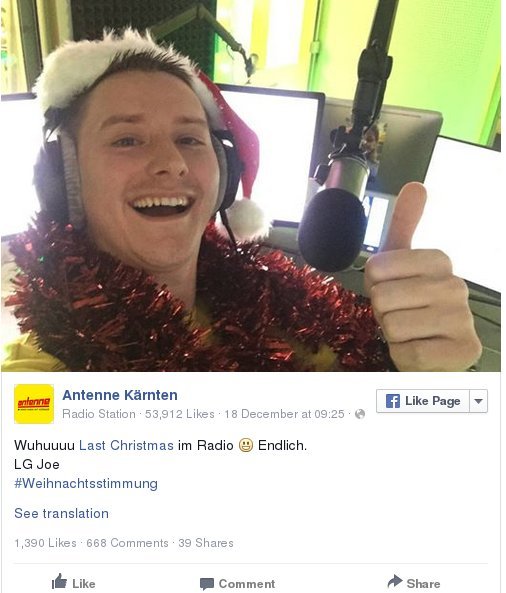Screen dimensions: 506x593
Task: Click the public globe privacy icon
Action: coord(360,414)
